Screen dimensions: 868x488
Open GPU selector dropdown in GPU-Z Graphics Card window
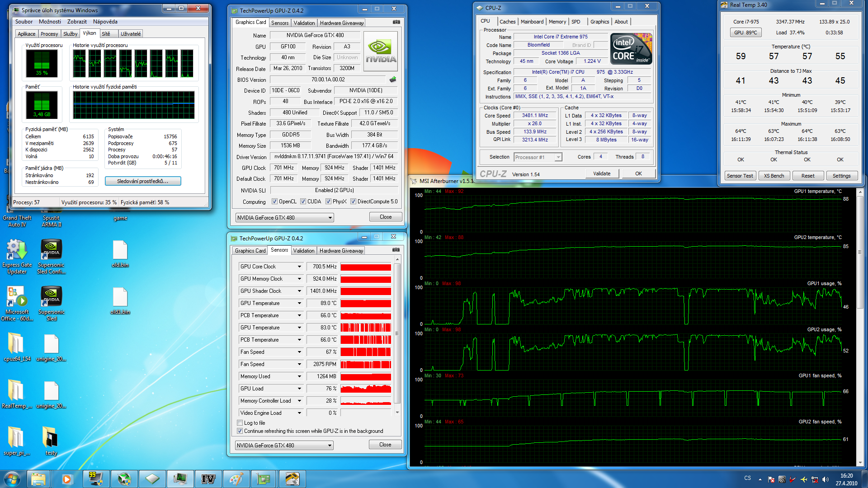(x=284, y=218)
